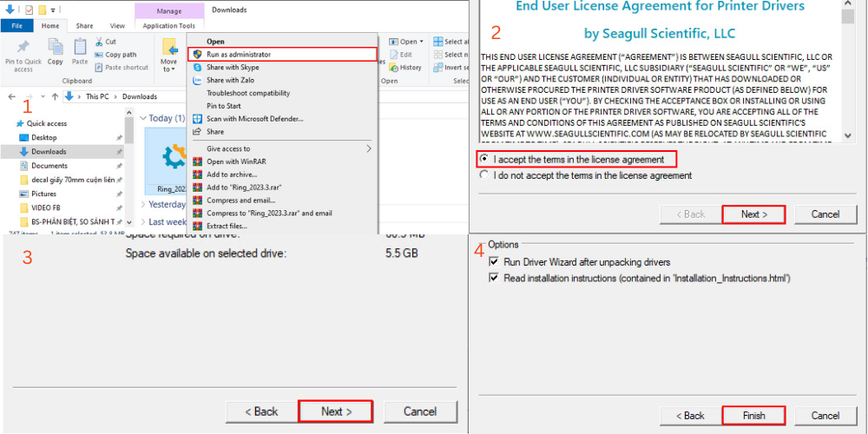Select the Ring_2023 file thumbnail
This screenshot has height=434, width=868.
pyautogui.click(x=164, y=161)
